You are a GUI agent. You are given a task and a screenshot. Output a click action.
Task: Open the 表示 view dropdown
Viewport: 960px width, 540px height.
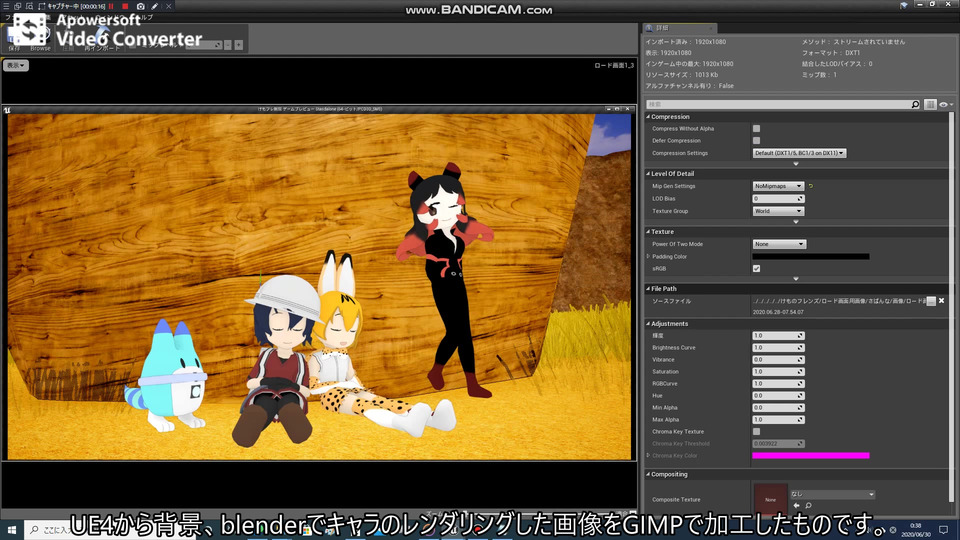pos(16,65)
